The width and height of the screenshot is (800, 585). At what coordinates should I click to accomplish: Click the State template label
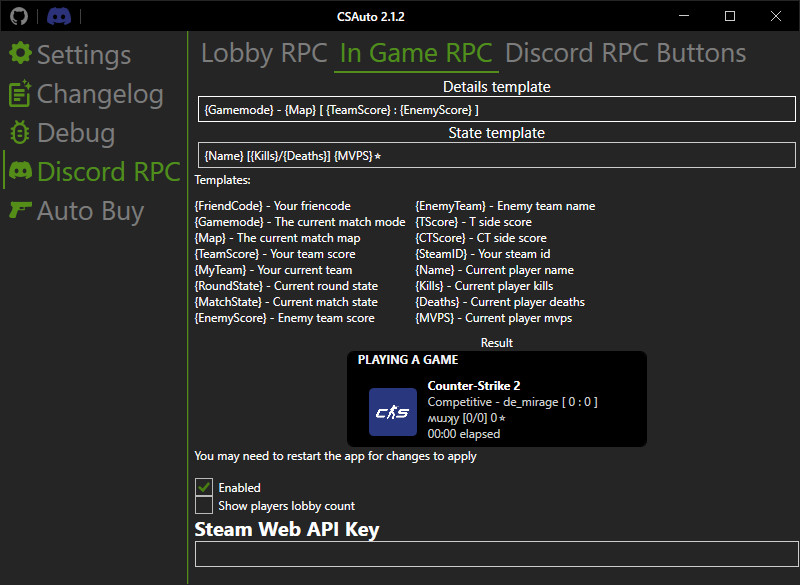(x=496, y=133)
